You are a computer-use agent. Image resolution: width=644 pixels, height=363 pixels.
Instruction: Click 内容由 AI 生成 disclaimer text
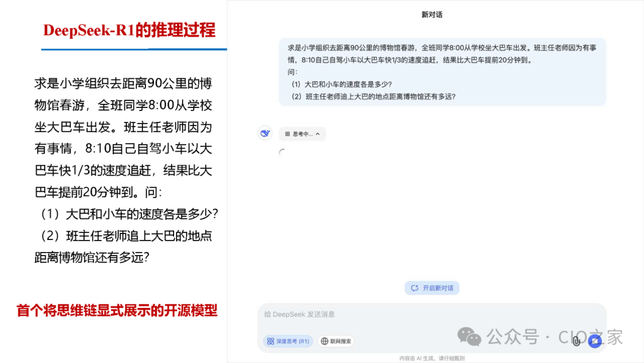click(x=432, y=358)
